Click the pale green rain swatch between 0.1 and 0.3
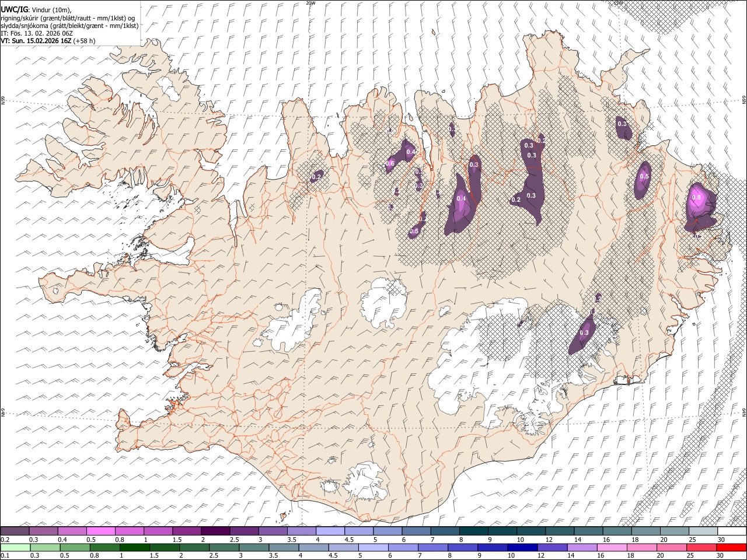747x560 pixels. click(x=15, y=548)
